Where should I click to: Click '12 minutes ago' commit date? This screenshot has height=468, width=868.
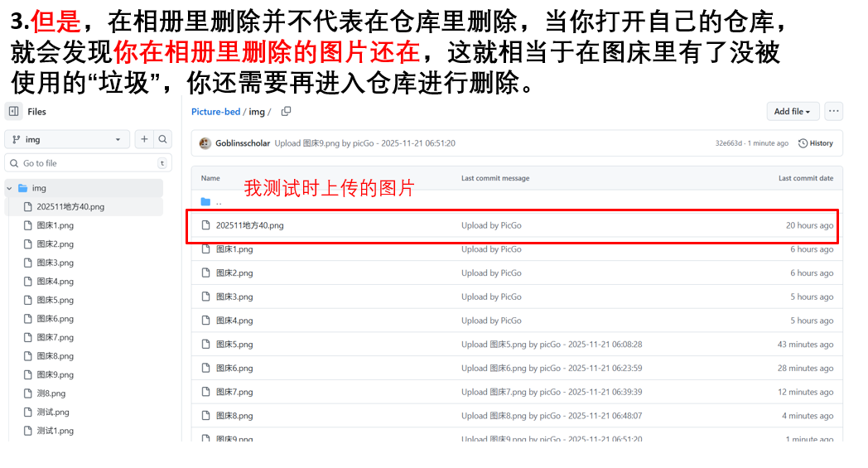point(805,392)
